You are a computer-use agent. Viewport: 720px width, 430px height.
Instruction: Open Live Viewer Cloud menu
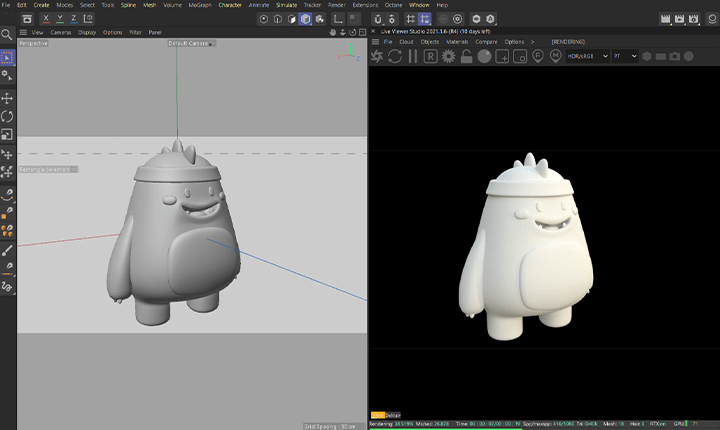[406, 42]
